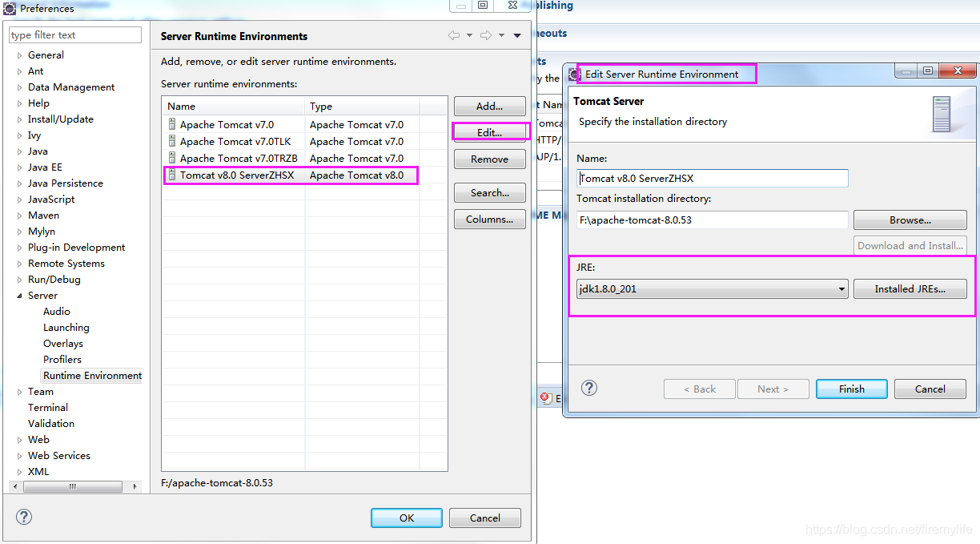Select Terminal preference item
Image resolution: width=980 pixels, height=544 pixels.
48,408
